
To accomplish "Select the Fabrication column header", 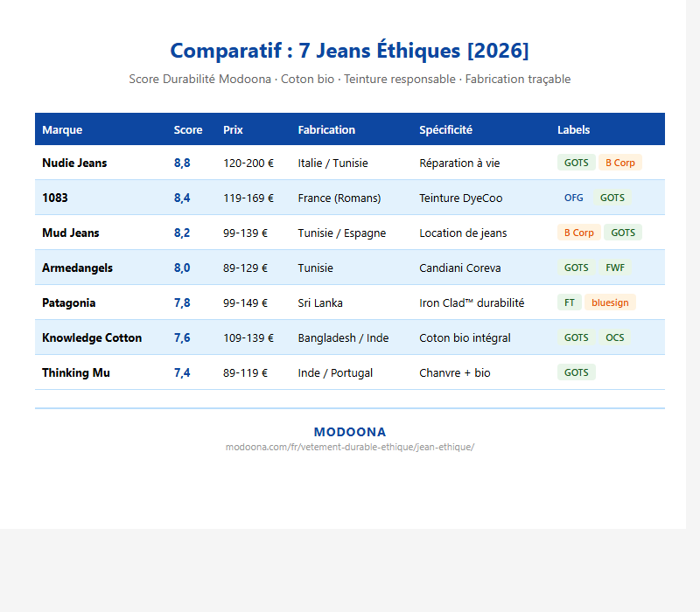I will [326, 129].
